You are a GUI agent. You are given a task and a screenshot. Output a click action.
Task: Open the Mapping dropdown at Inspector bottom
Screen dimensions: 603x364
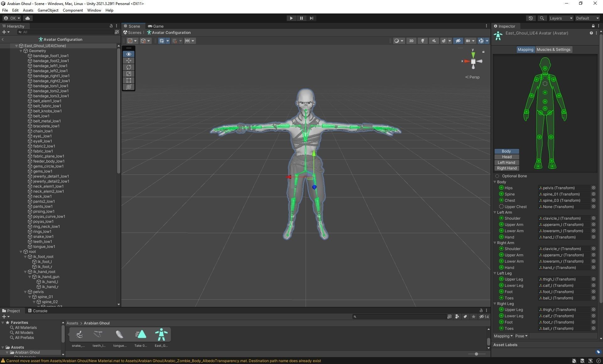pos(503,336)
